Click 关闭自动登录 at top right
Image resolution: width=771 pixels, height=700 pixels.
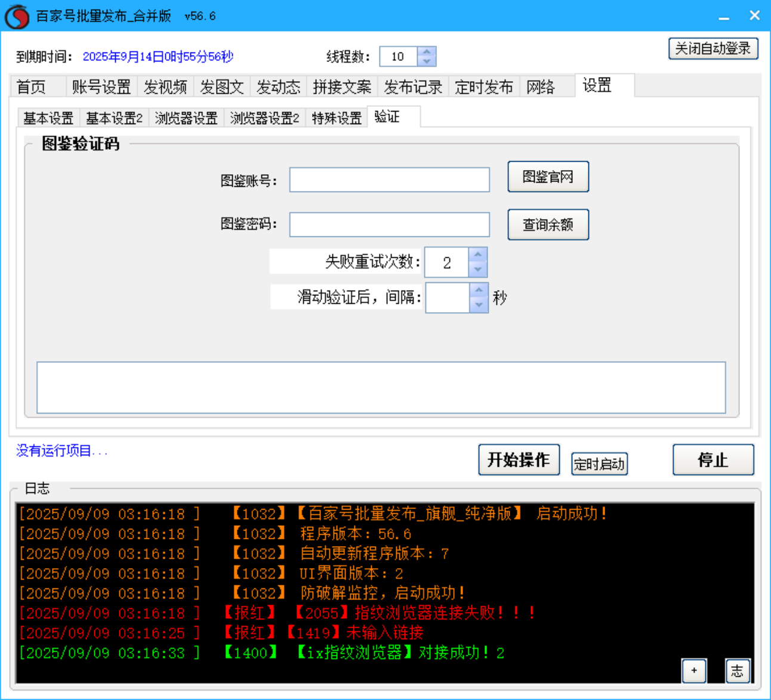coord(713,48)
